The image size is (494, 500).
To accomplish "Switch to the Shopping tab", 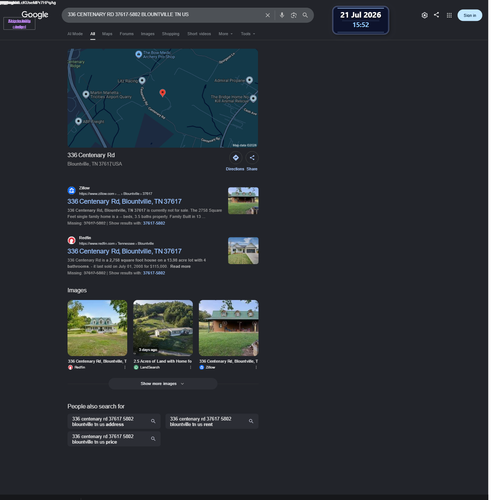I will pyautogui.click(x=172, y=34).
